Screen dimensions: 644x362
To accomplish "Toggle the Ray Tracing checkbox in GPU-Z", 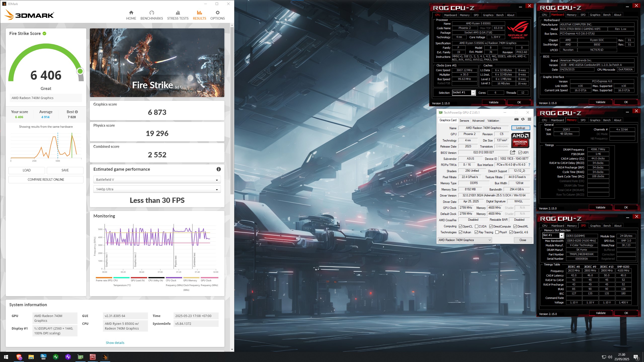I will pos(476,232).
